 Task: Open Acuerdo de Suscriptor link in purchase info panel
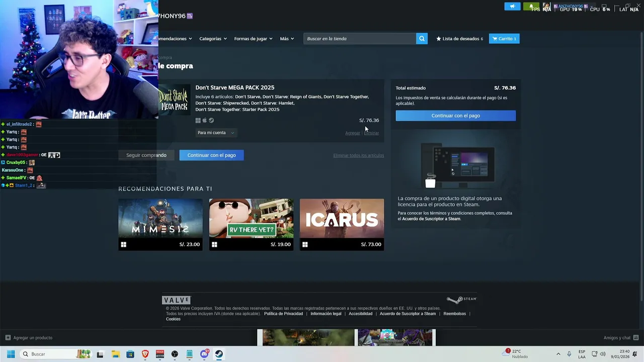[431, 219]
